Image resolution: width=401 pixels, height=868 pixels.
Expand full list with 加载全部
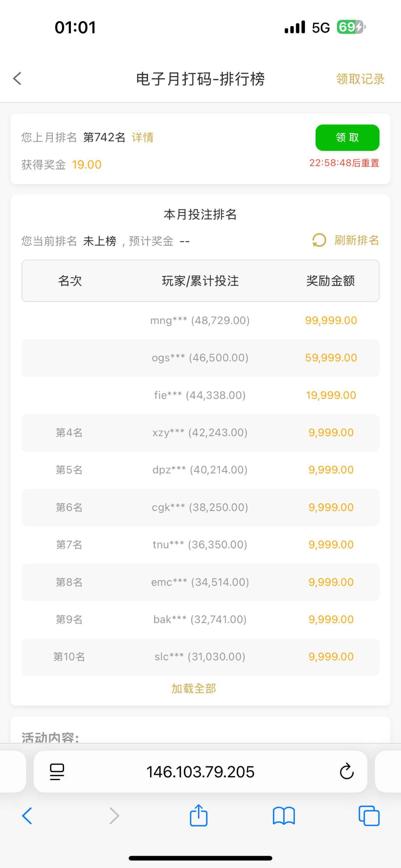(x=194, y=688)
